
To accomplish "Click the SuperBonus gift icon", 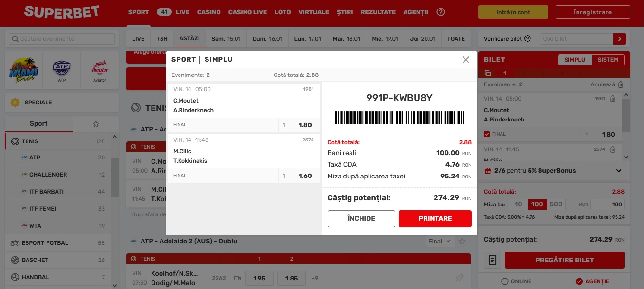I will [488, 171].
